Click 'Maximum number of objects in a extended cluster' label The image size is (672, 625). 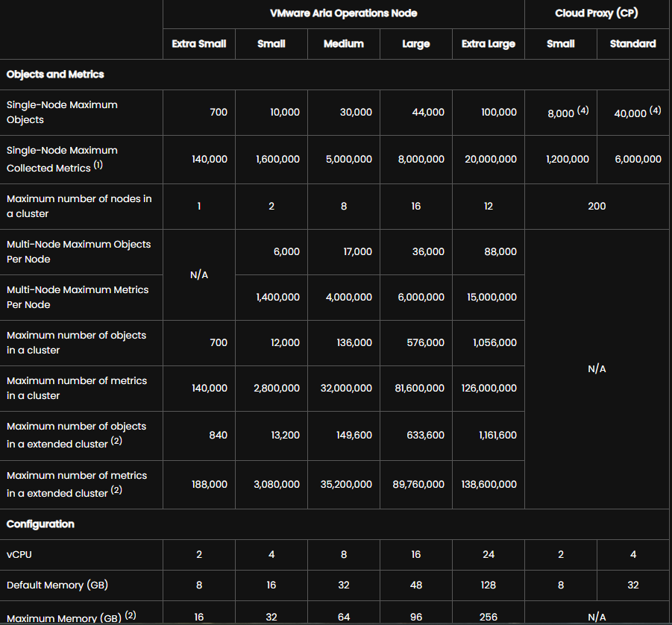coord(76,435)
